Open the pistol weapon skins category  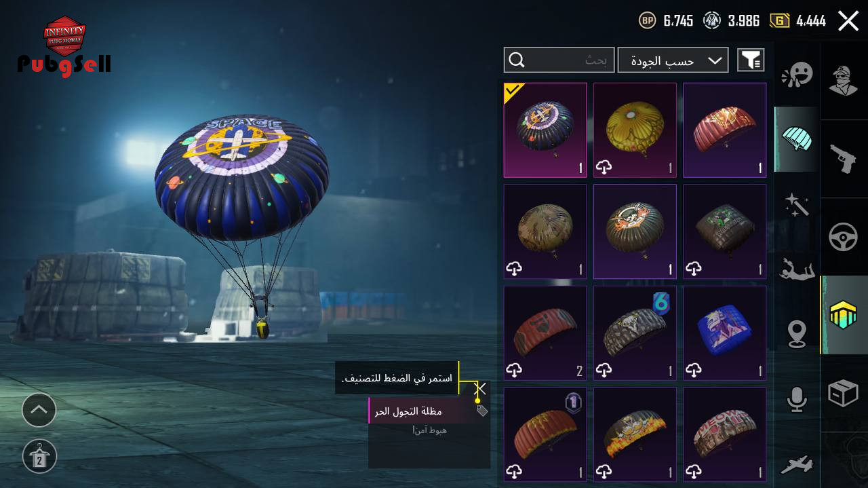pyautogui.click(x=843, y=159)
